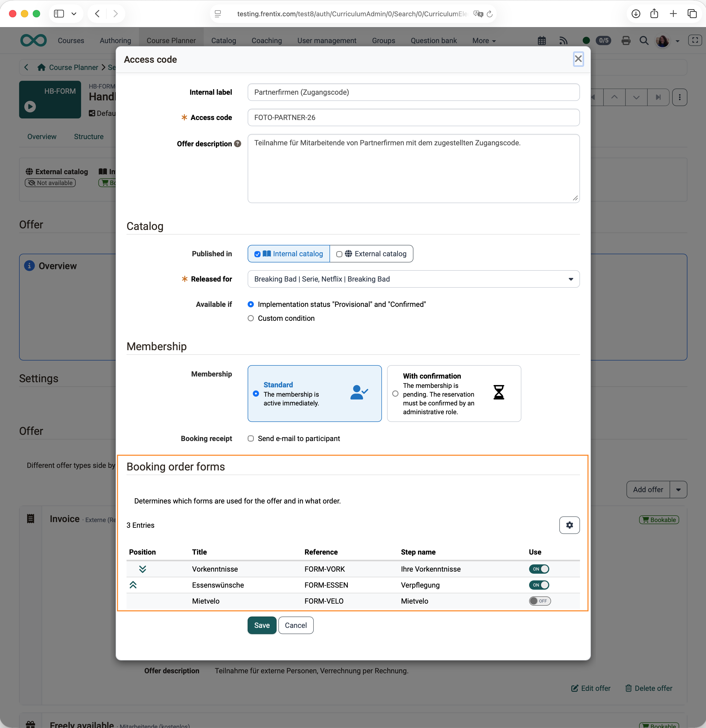Save the access code offer

pos(262,625)
